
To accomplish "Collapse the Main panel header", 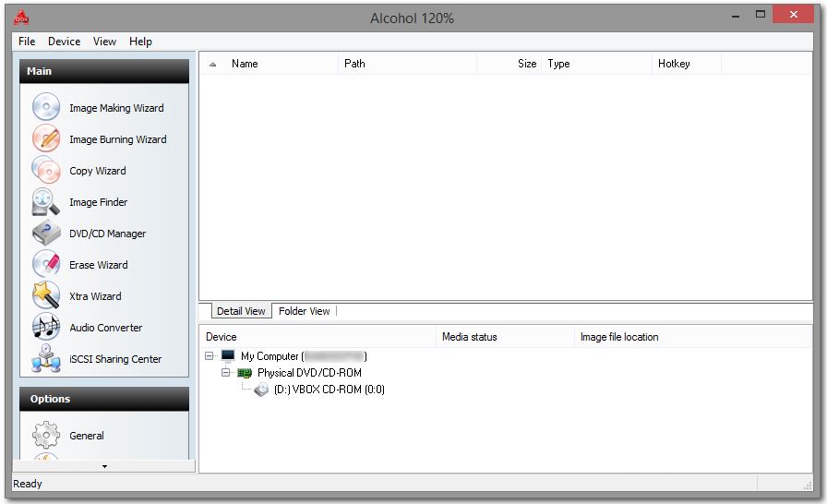I will coord(104,71).
